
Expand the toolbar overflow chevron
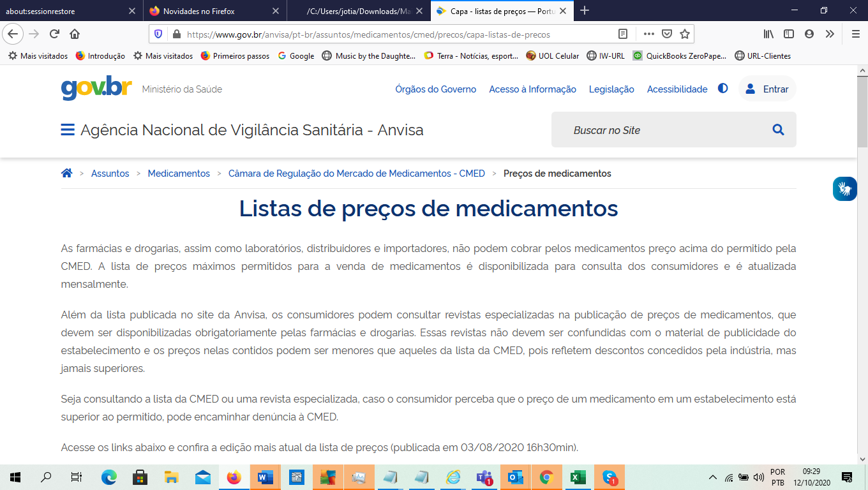[830, 34]
